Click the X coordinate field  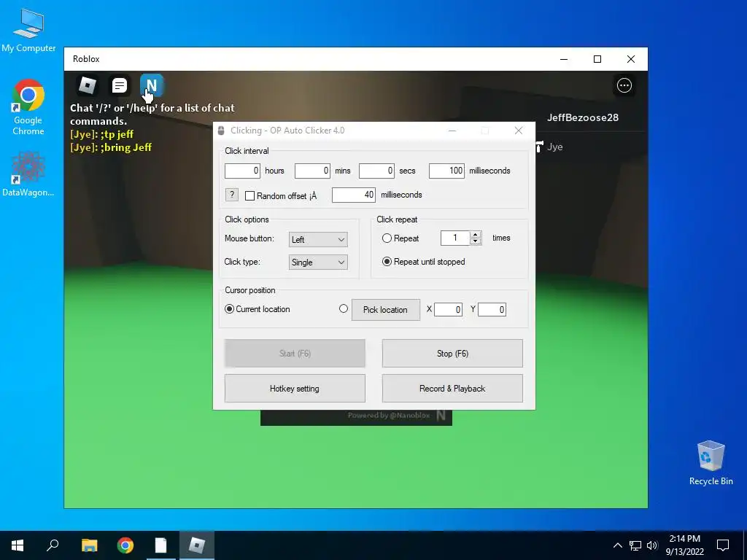[448, 309]
